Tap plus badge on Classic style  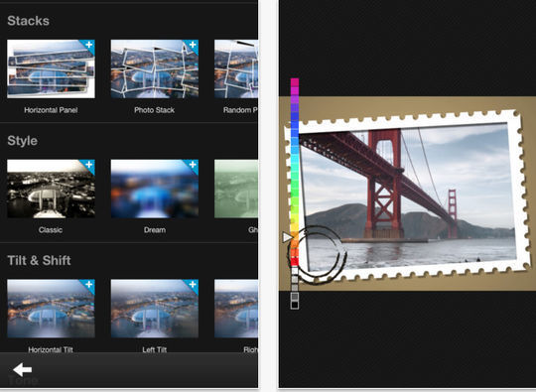[89, 165]
